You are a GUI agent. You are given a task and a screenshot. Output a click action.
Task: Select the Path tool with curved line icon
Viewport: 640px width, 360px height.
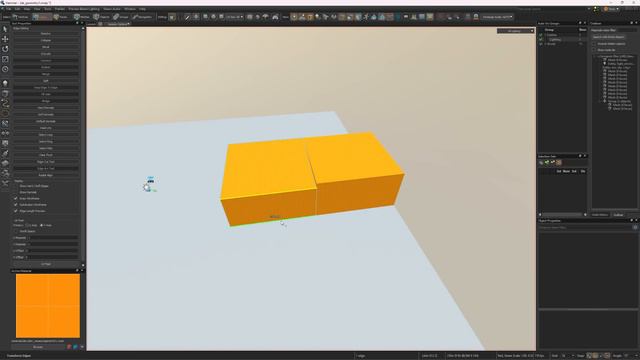point(5,103)
